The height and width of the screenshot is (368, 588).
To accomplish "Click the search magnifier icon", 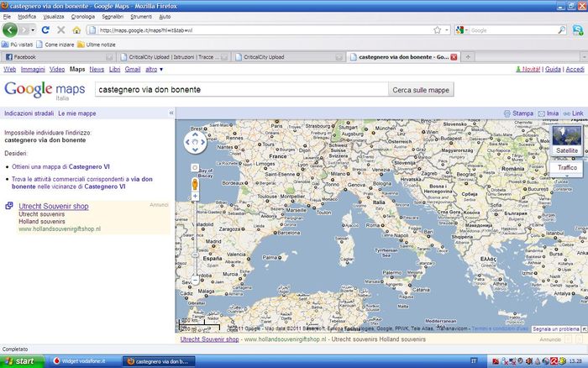I will tap(561, 30).
